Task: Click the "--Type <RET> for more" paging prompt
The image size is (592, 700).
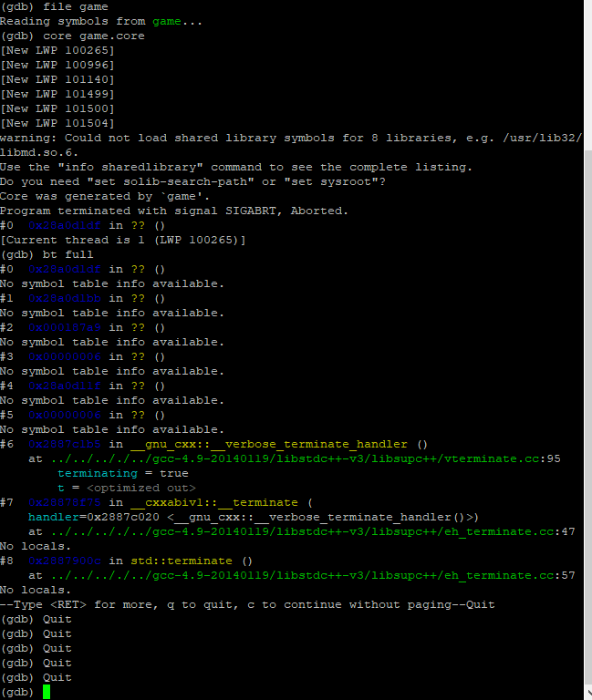Action: [247, 605]
